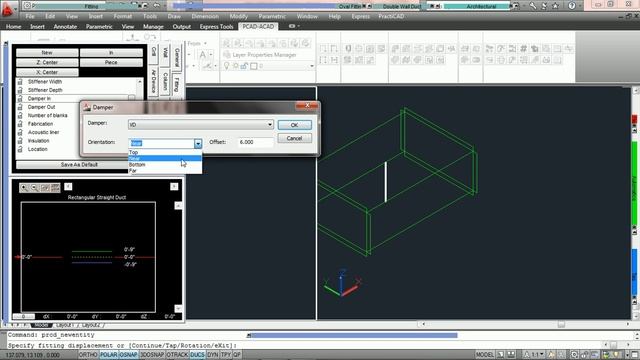
Task: Open the Parametric menu in menu bar
Action: coord(272,16)
